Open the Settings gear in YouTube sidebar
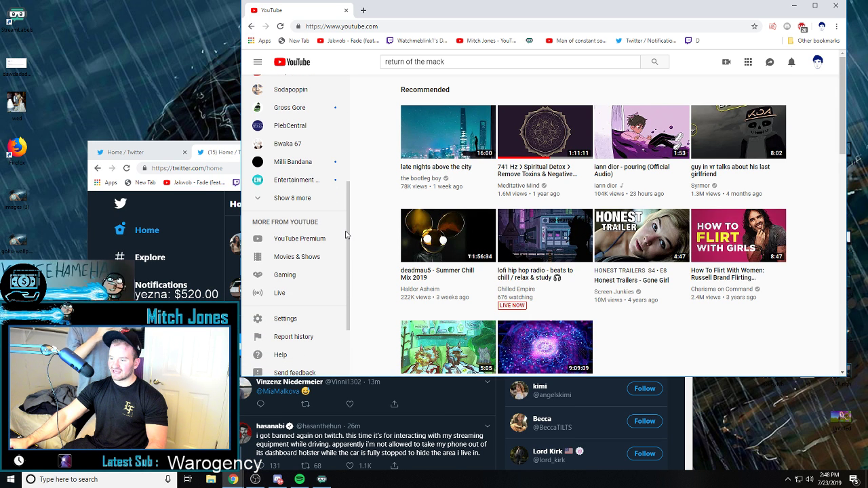The width and height of the screenshot is (868, 488). pos(258,319)
